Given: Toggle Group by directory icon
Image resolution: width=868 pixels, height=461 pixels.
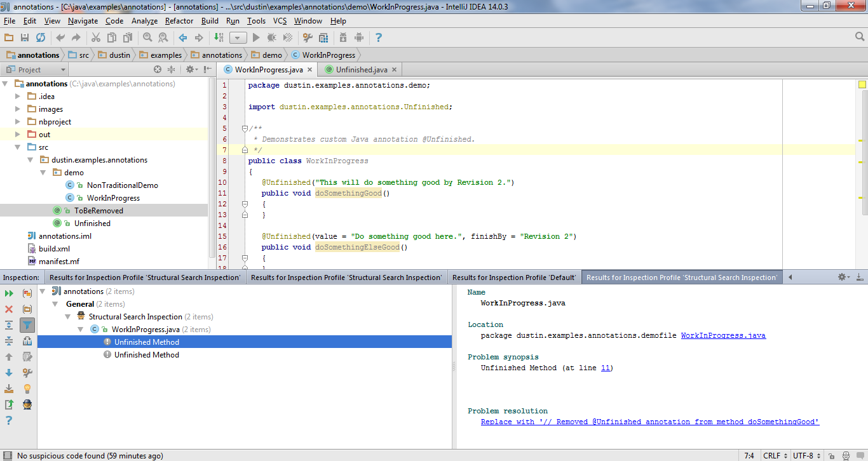Looking at the screenshot, I should click(27, 309).
